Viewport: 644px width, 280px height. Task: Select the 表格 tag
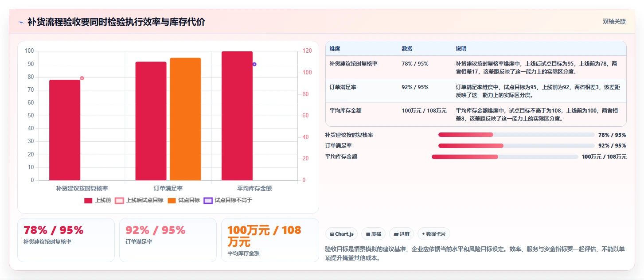tap(373, 234)
